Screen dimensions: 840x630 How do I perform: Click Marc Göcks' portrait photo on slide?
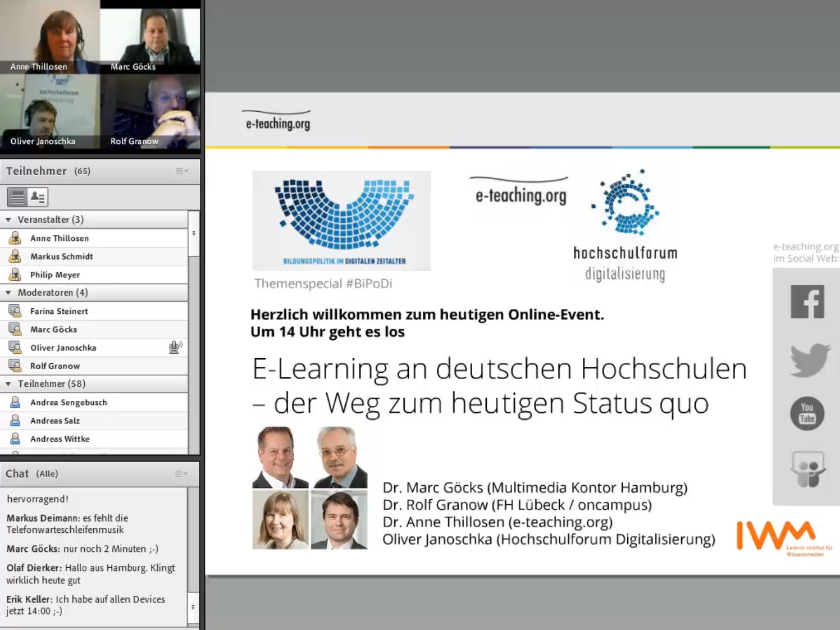[280, 457]
